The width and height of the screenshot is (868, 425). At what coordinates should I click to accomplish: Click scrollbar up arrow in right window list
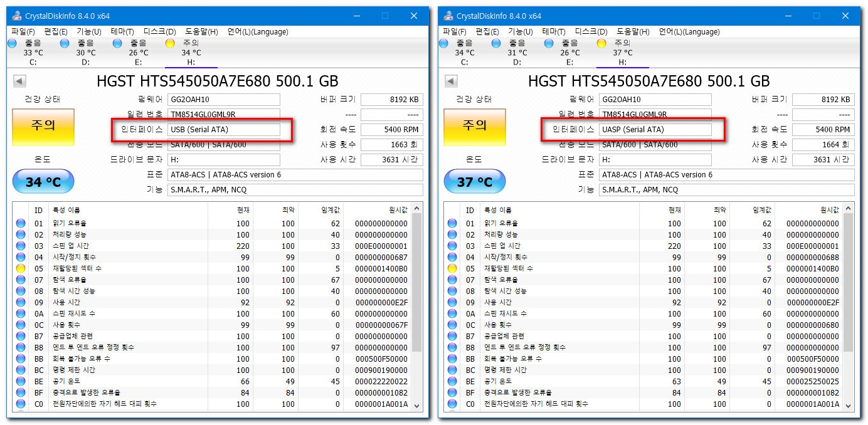(x=849, y=208)
